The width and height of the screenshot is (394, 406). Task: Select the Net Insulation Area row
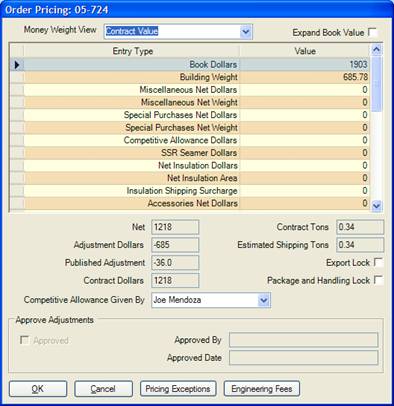pos(190,178)
